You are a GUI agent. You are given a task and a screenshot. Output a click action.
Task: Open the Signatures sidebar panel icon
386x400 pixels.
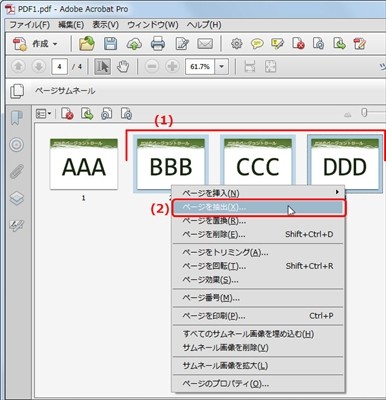tap(16, 226)
